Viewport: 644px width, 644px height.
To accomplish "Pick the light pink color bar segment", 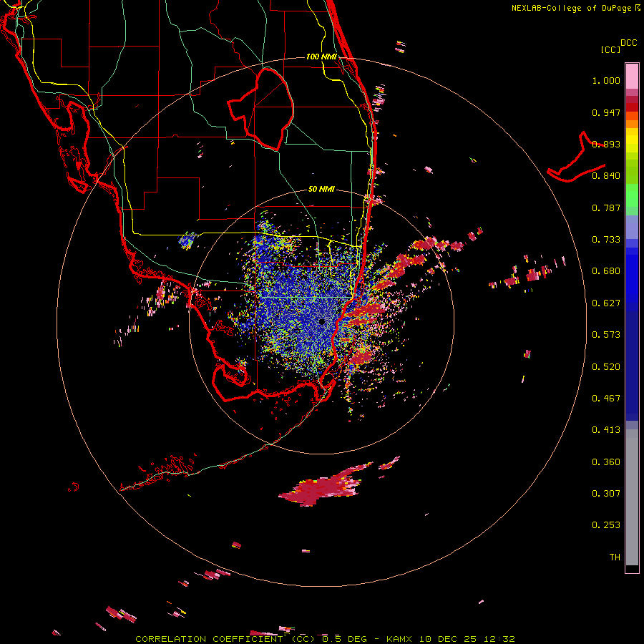I will [632, 77].
